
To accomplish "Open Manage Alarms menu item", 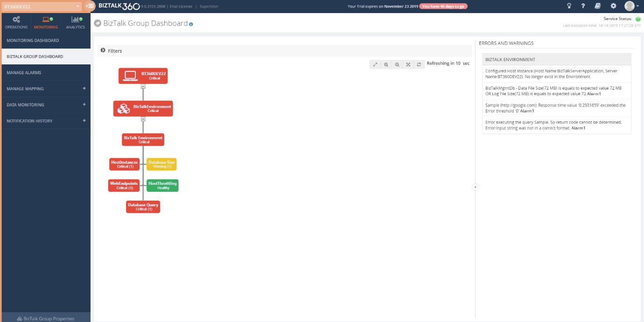I will coord(46,73).
